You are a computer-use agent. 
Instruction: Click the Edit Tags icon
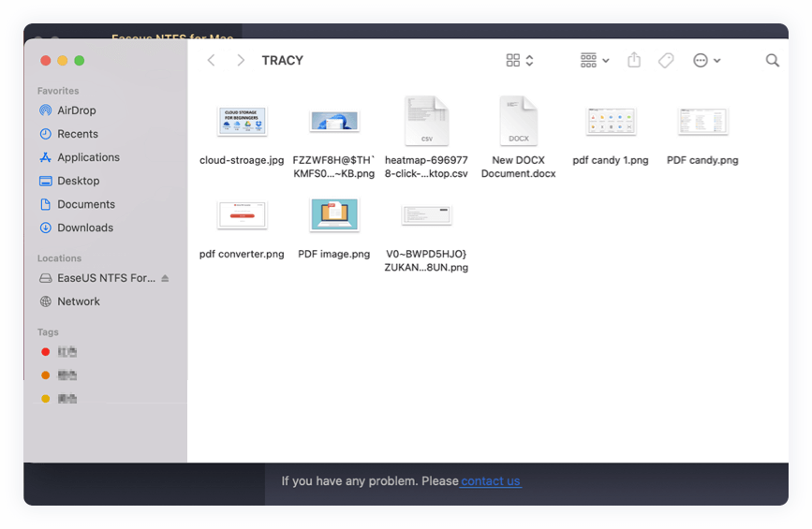(666, 61)
